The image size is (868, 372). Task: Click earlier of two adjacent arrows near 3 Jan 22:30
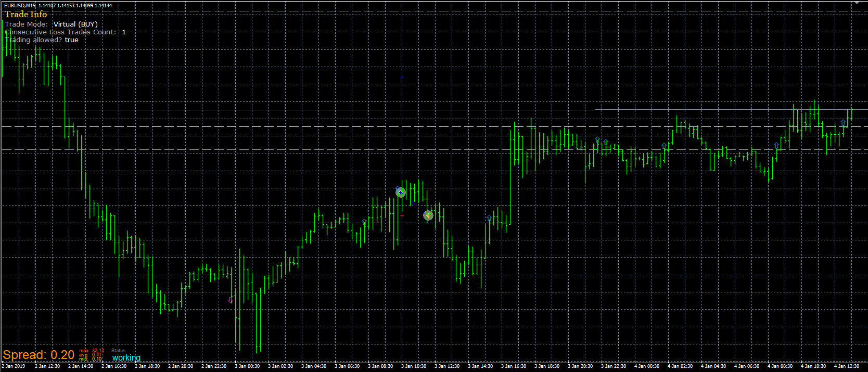[597, 140]
